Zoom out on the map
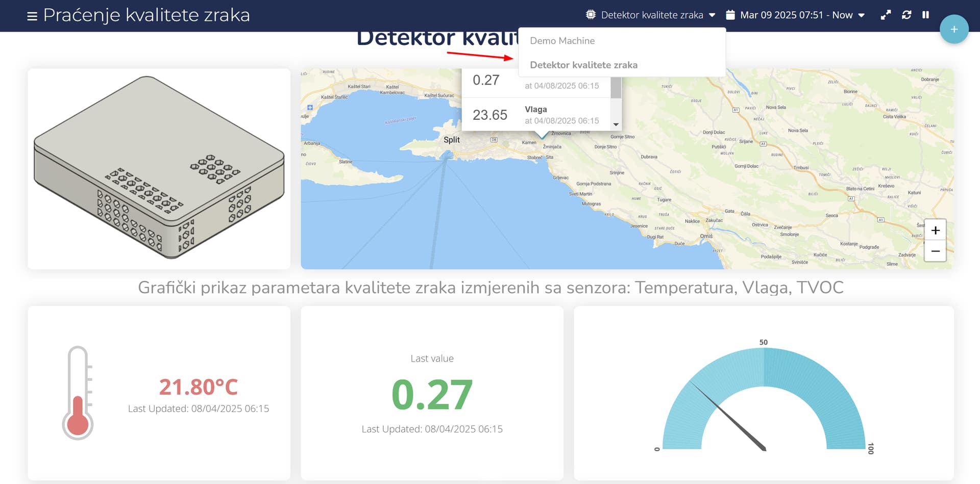This screenshot has height=484, width=980. pyautogui.click(x=935, y=251)
